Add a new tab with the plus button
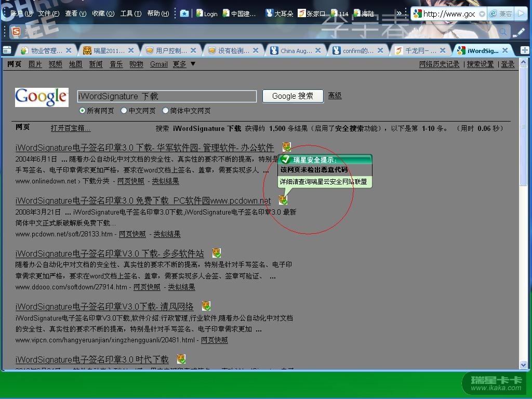This screenshot has height=399, width=532. tap(525, 50)
